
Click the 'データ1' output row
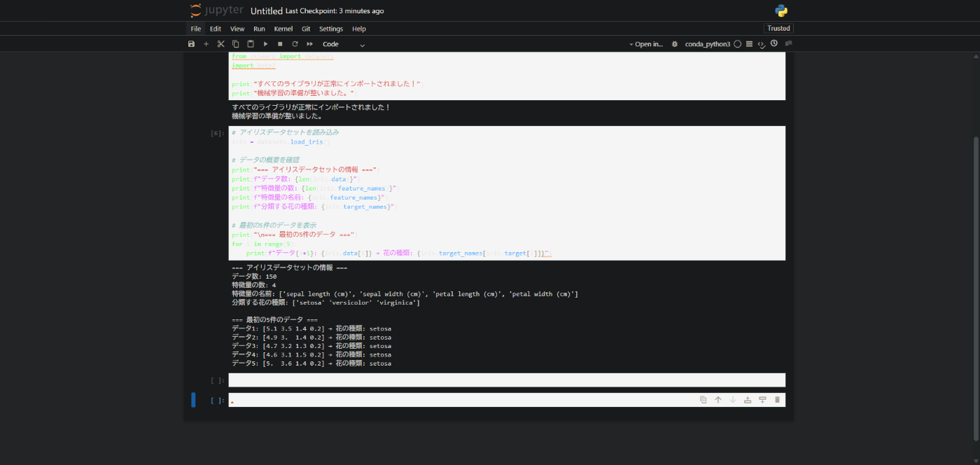[x=311, y=328]
